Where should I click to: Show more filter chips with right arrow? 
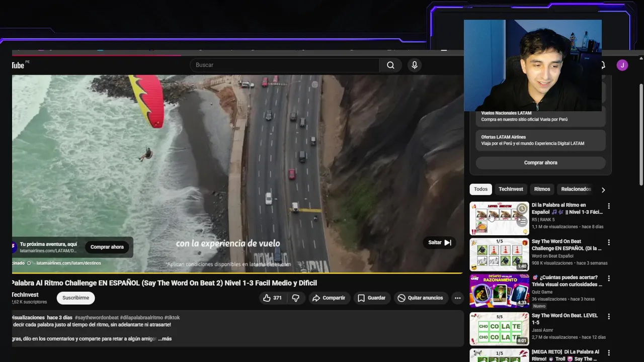(x=603, y=190)
